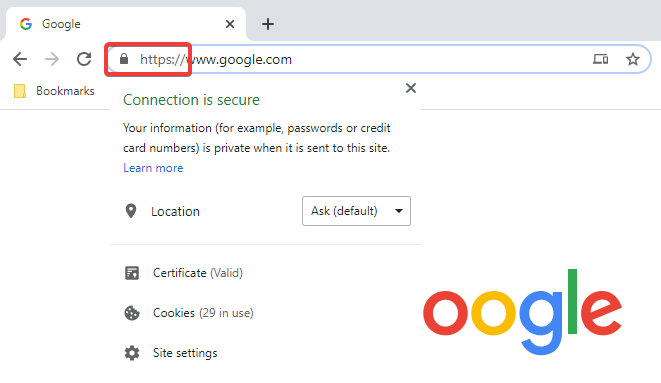Go back using the back arrow
661x383 pixels.
click(20, 59)
